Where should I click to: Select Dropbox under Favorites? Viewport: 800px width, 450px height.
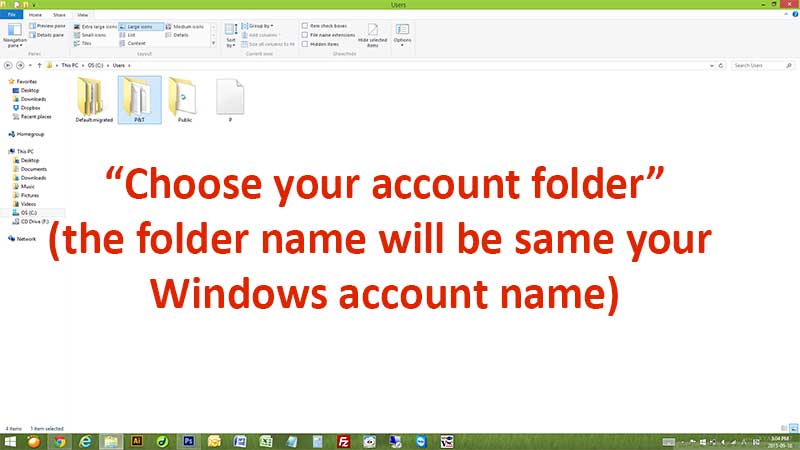[27, 108]
